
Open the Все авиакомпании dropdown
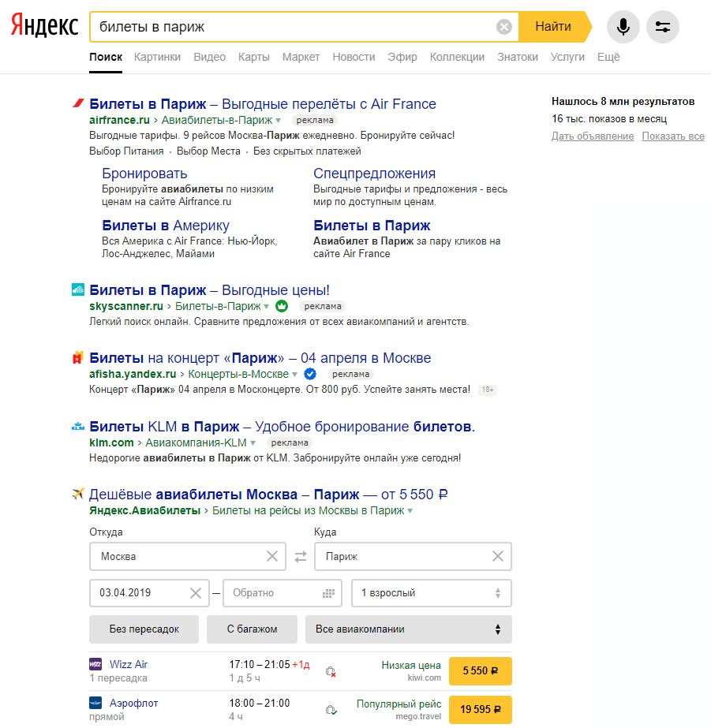coord(409,629)
